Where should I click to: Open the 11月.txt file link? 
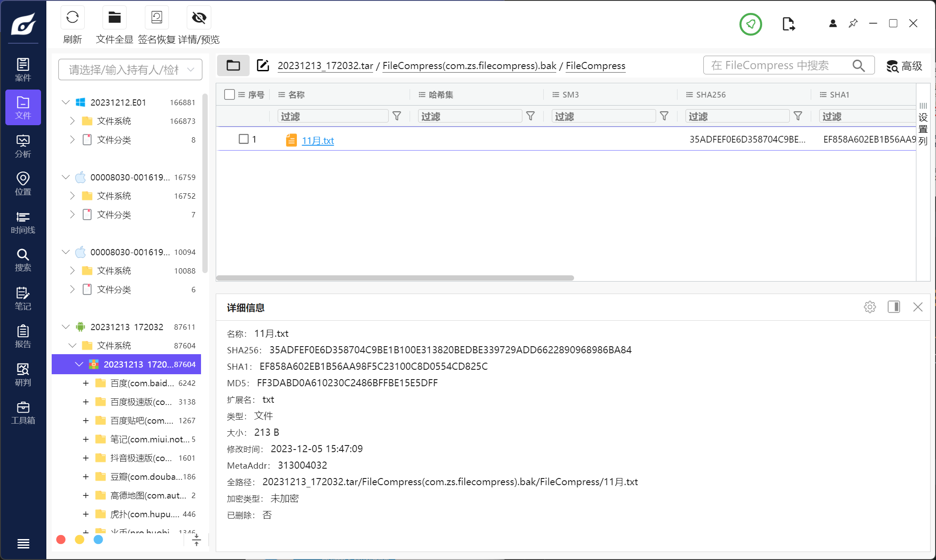(x=317, y=141)
